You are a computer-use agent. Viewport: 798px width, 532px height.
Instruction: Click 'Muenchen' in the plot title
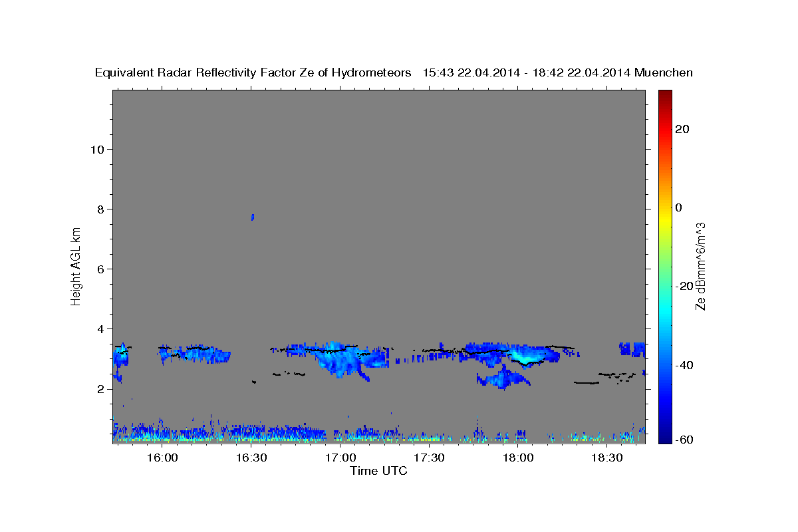pos(664,72)
